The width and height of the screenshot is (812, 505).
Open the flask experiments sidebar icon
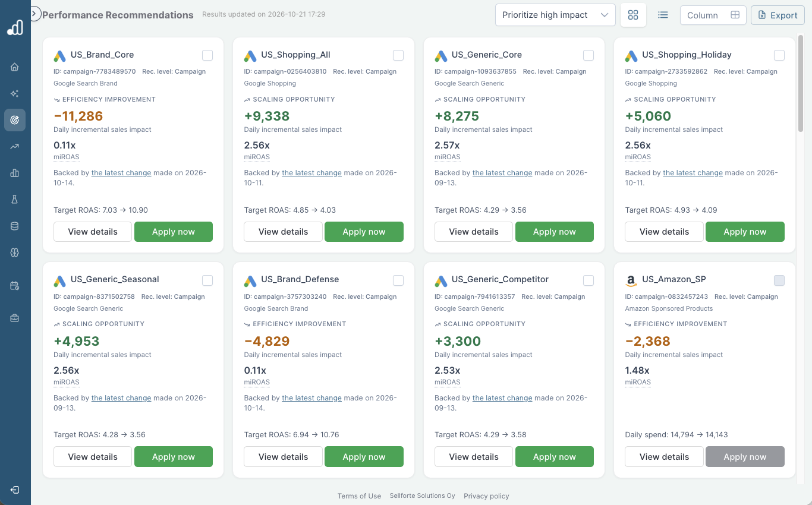(15, 199)
